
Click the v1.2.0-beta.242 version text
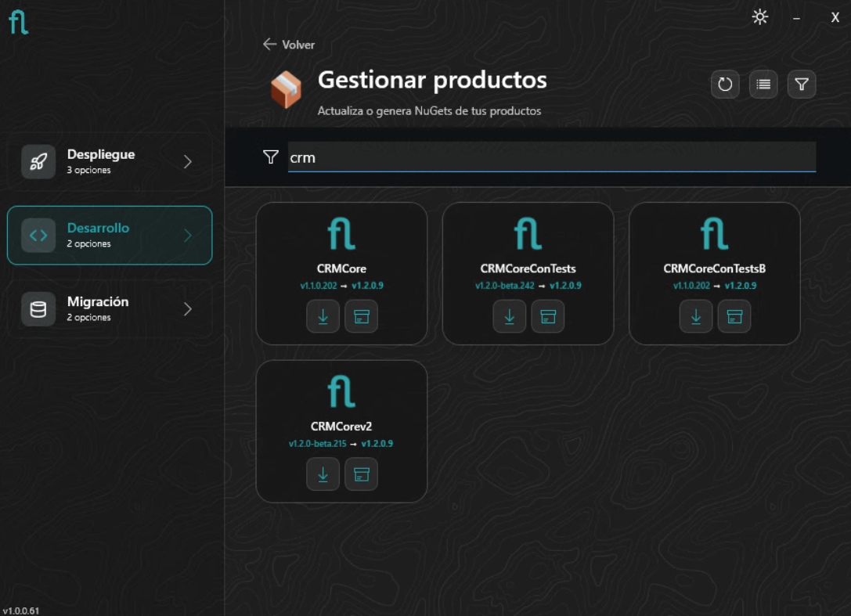point(505,286)
